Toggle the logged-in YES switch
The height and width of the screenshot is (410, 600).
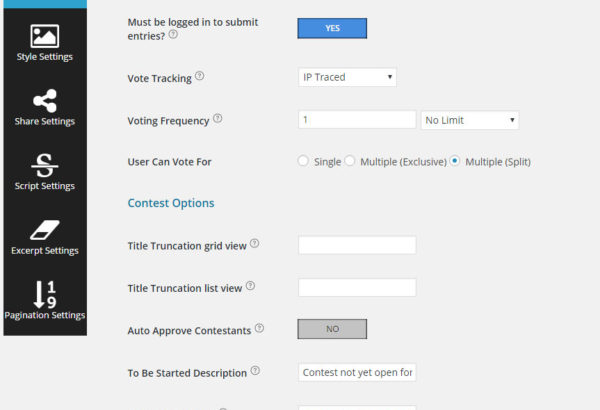pyautogui.click(x=332, y=28)
